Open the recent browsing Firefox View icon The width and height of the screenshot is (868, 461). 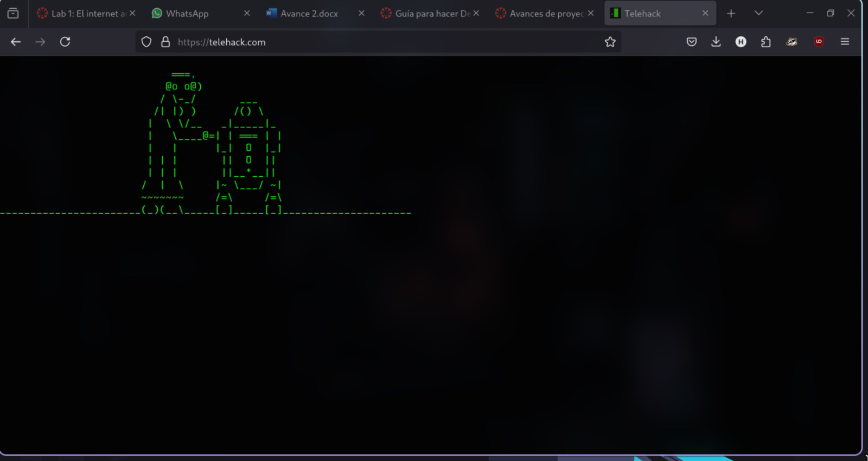click(x=13, y=13)
